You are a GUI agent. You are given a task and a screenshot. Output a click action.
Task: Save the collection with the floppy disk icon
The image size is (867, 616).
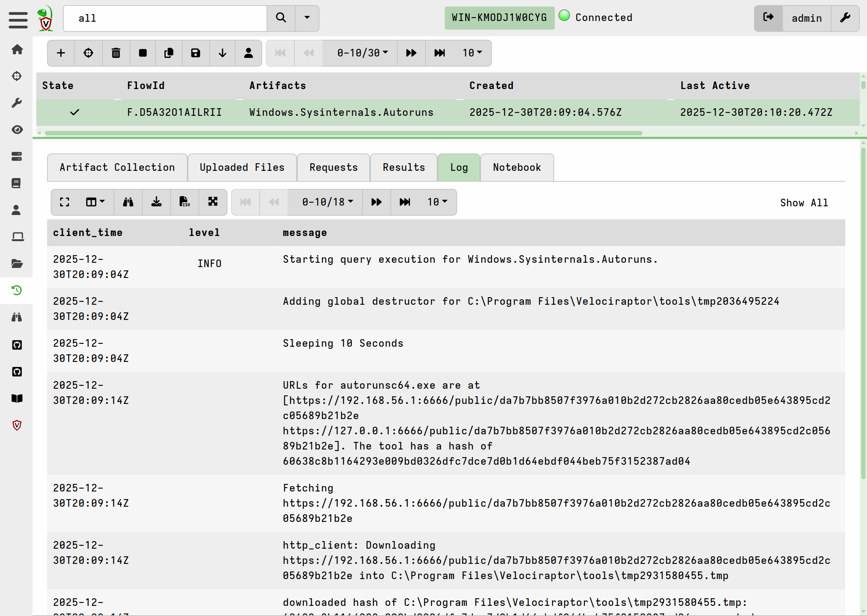coord(195,53)
